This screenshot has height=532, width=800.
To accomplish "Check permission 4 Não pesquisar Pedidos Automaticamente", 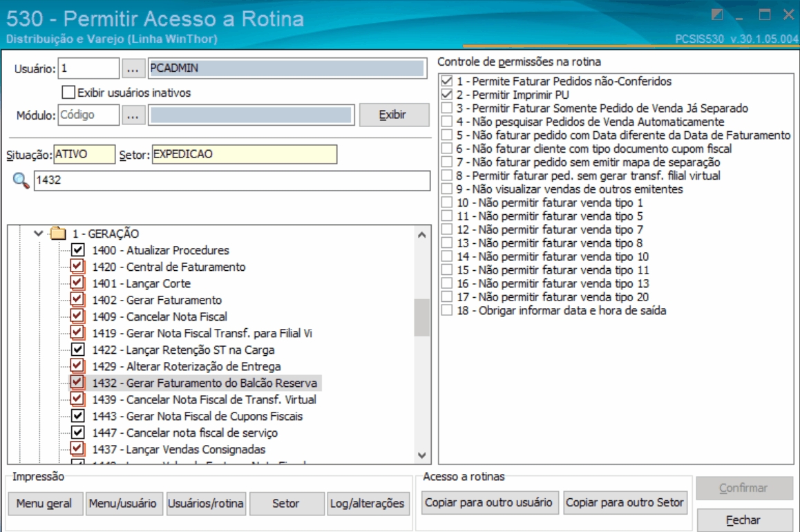I will click(x=447, y=122).
